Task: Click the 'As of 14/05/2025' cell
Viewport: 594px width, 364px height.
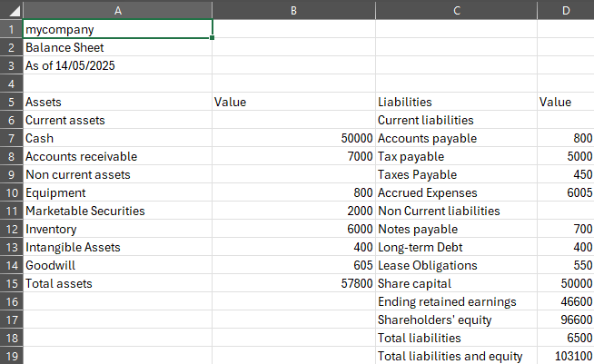Action: pos(118,65)
